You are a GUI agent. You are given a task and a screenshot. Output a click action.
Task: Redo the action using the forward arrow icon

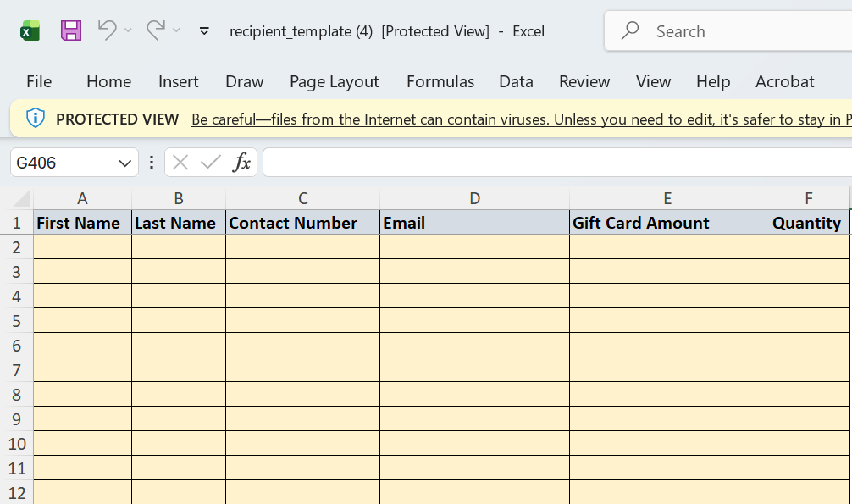click(x=155, y=30)
